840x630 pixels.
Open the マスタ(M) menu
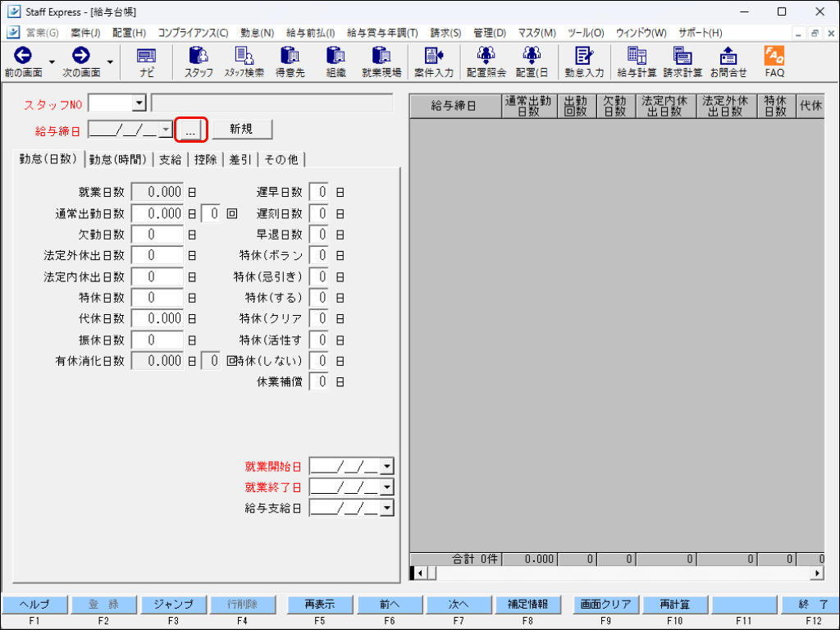pos(536,33)
